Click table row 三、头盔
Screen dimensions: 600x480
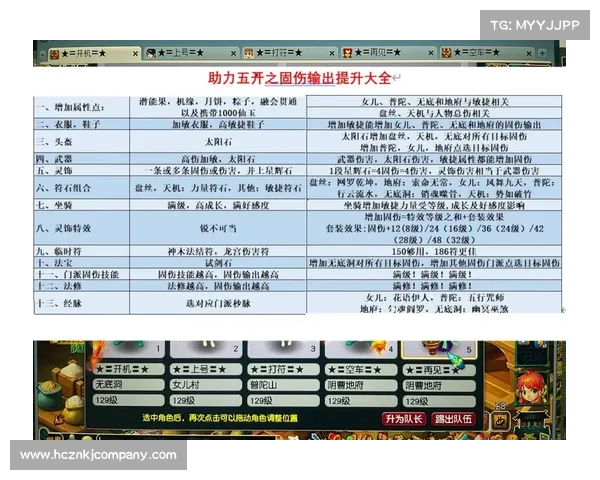(x=298, y=142)
